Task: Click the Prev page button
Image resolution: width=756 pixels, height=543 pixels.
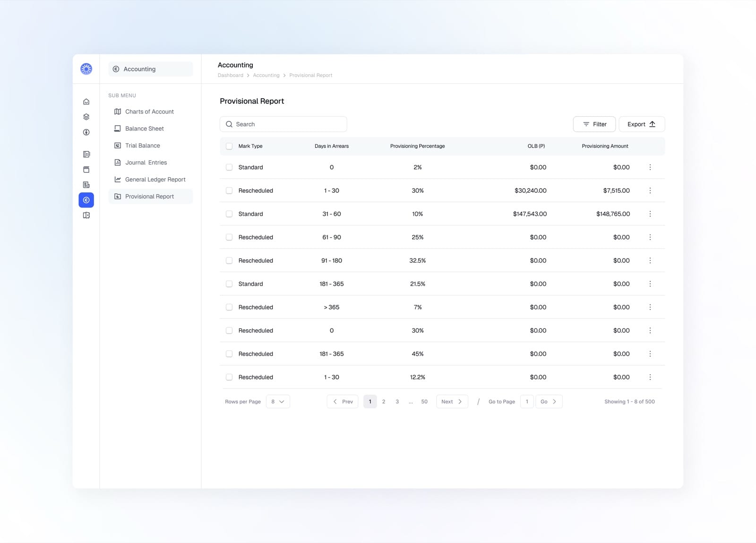Action: (x=343, y=402)
